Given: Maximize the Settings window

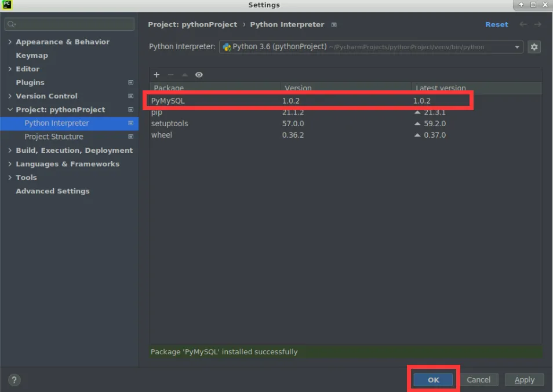Looking at the screenshot, I should (x=533, y=5).
